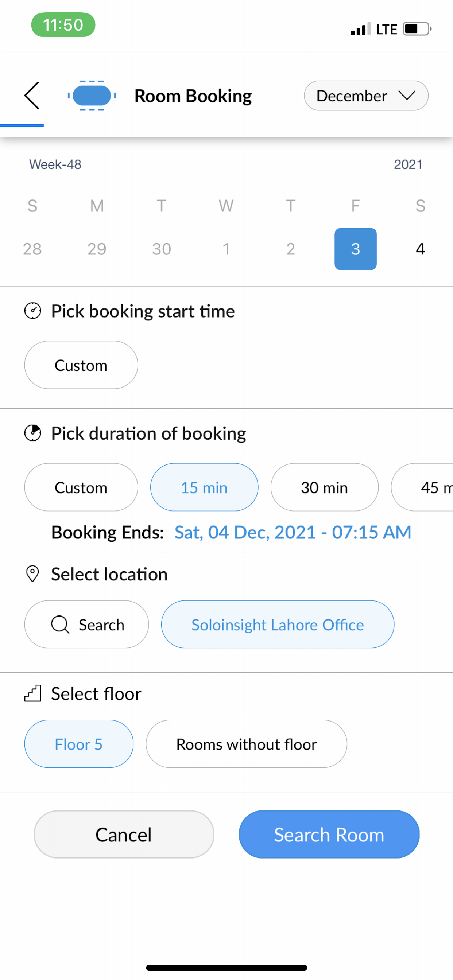Image resolution: width=453 pixels, height=980 pixels.
Task: Select the 15 min duration chip
Action: [x=204, y=487]
